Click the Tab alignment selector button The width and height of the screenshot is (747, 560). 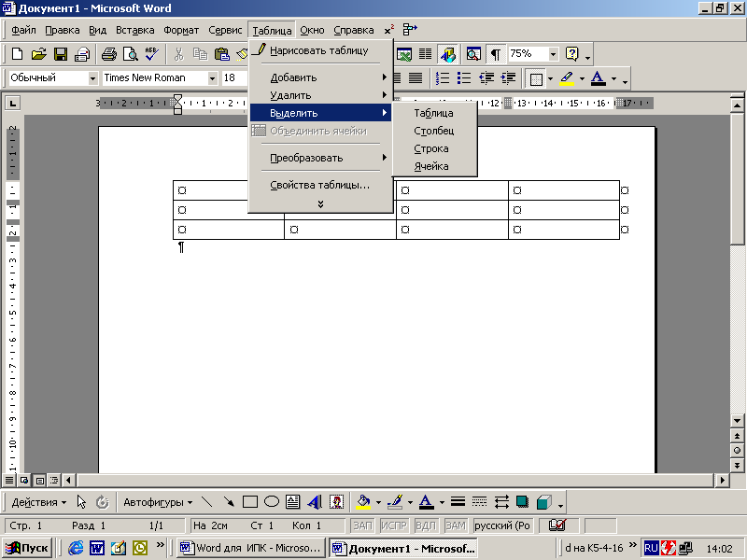coord(12,103)
